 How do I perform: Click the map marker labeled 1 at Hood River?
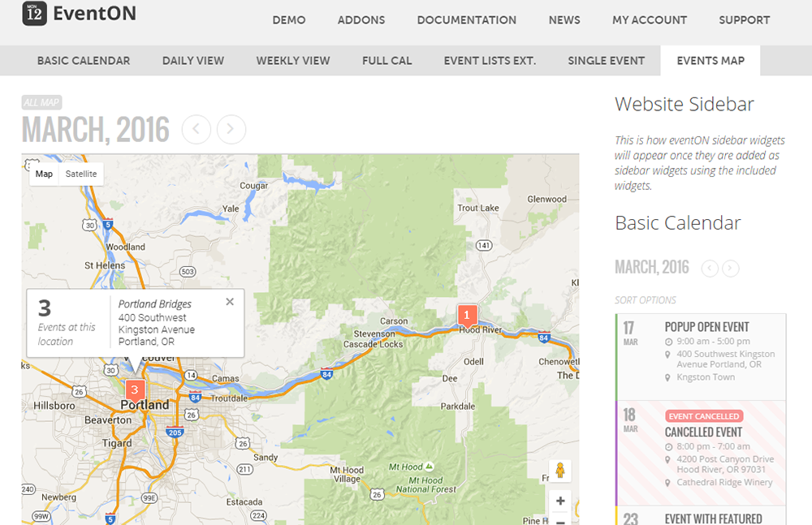467,316
